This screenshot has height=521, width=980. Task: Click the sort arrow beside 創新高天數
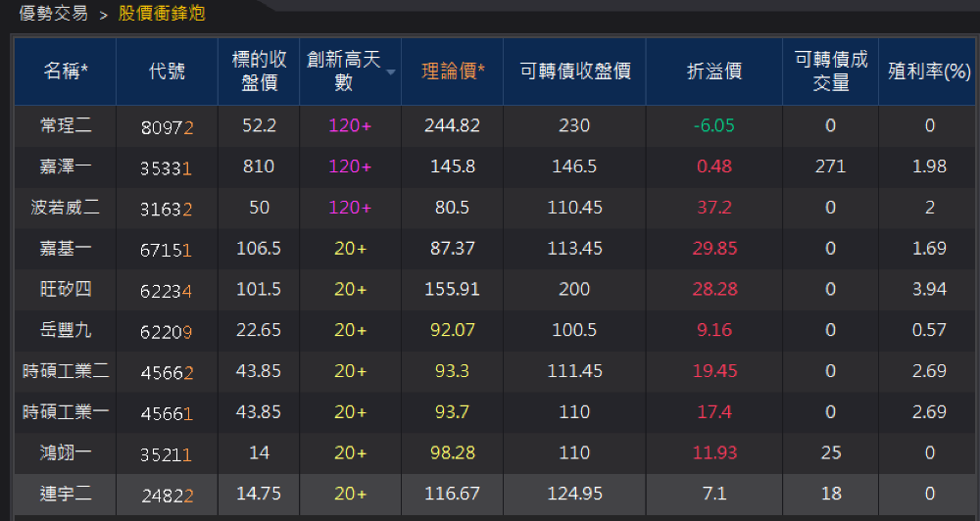pyautogui.click(x=391, y=72)
